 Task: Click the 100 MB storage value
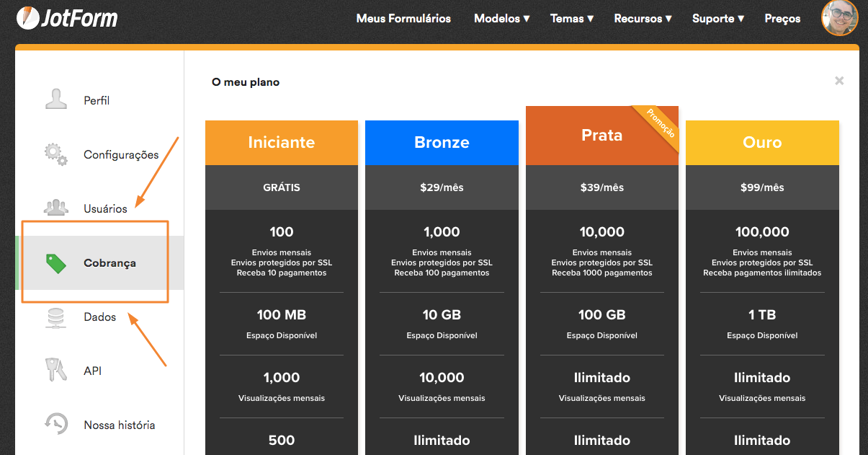click(282, 315)
